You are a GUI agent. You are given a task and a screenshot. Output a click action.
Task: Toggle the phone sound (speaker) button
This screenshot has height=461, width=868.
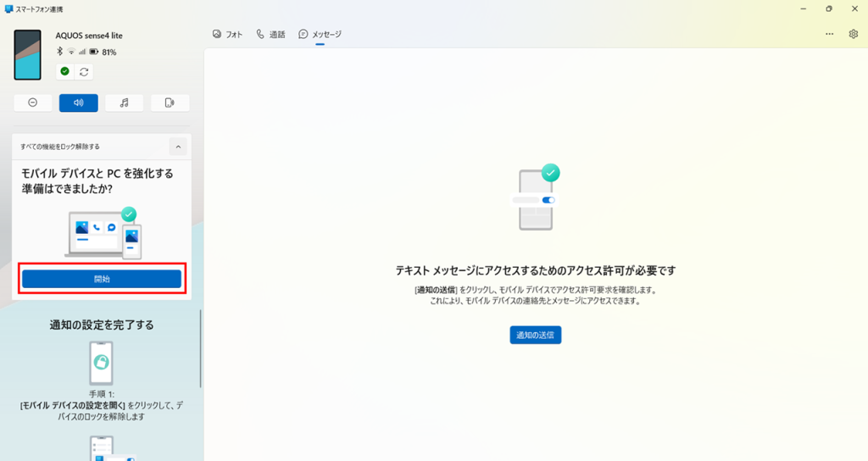click(x=78, y=103)
